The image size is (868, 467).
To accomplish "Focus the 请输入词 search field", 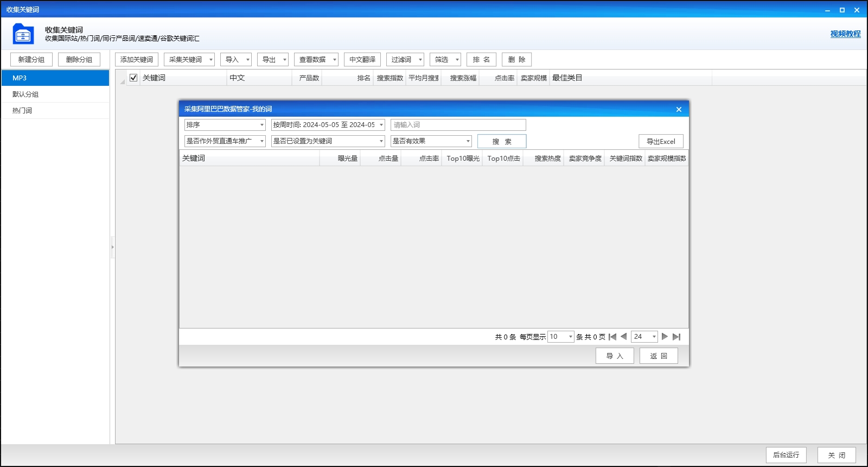I will coord(458,125).
